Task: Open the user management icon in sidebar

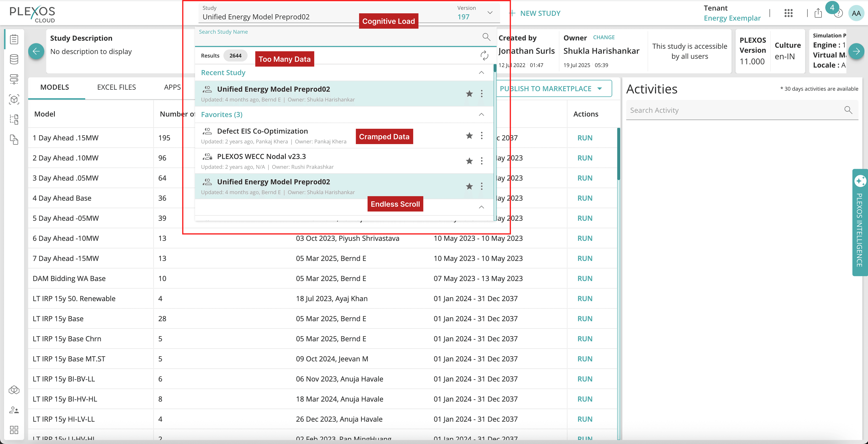Action: point(14,410)
